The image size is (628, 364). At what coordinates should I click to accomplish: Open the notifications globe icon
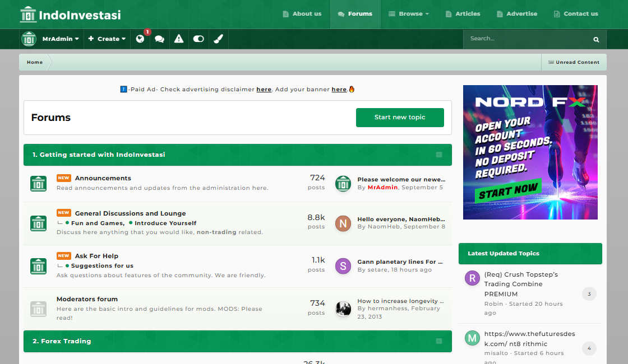tap(140, 39)
